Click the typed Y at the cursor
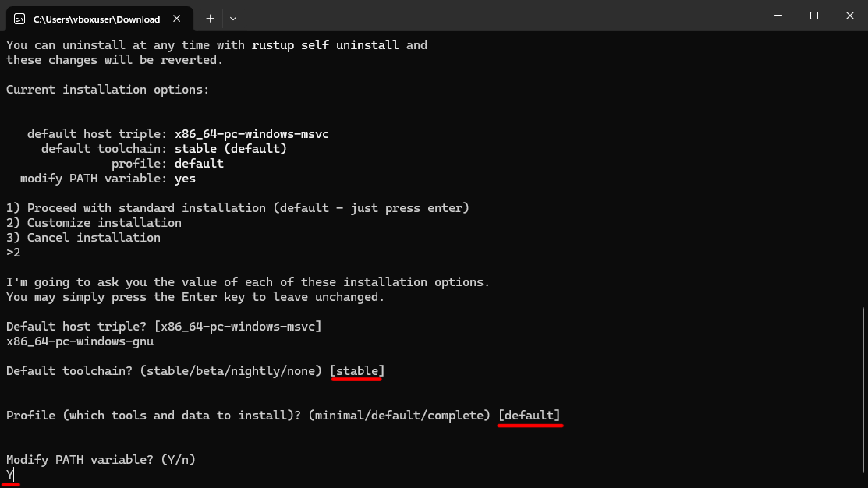Viewport: 868px width, 488px height. pos(9,475)
